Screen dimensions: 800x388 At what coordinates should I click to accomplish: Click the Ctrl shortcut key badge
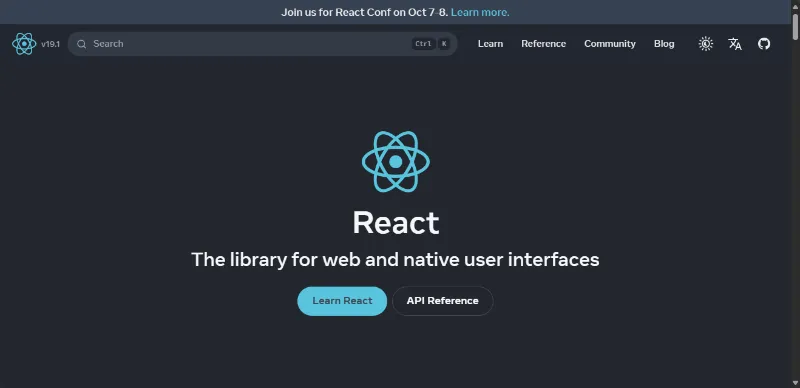[423, 44]
